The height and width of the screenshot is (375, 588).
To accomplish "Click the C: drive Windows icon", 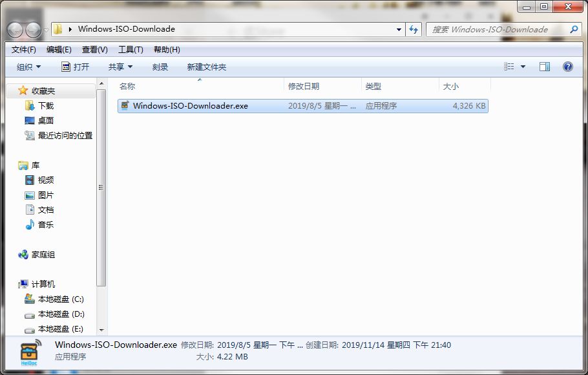I will pyautogui.click(x=30, y=299).
